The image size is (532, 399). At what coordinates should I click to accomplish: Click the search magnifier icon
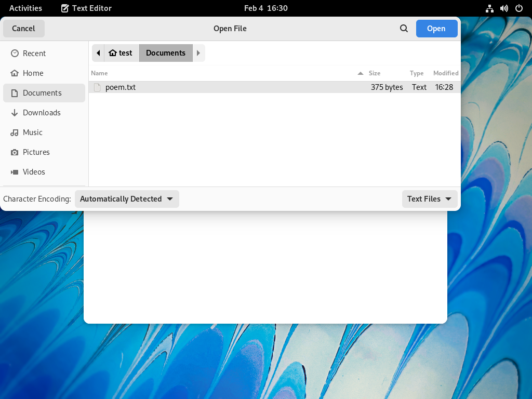click(404, 29)
